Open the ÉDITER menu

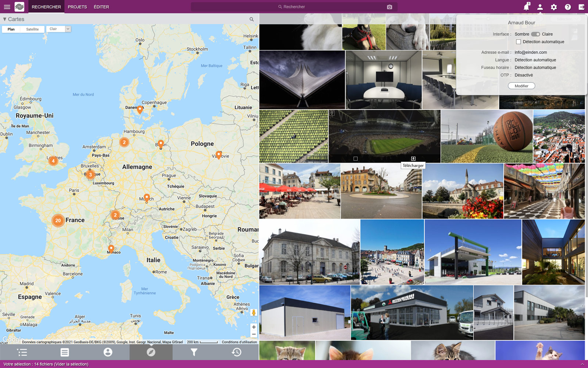[101, 7]
